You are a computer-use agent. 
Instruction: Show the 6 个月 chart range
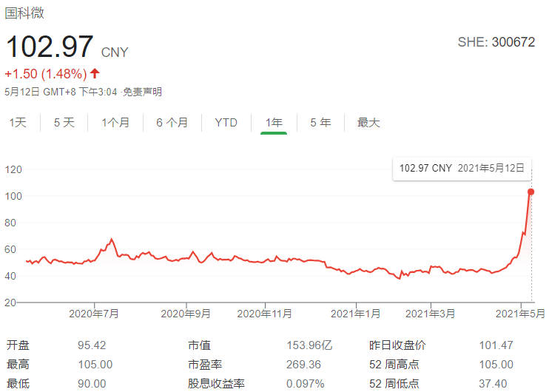pyautogui.click(x=172, y=123)
